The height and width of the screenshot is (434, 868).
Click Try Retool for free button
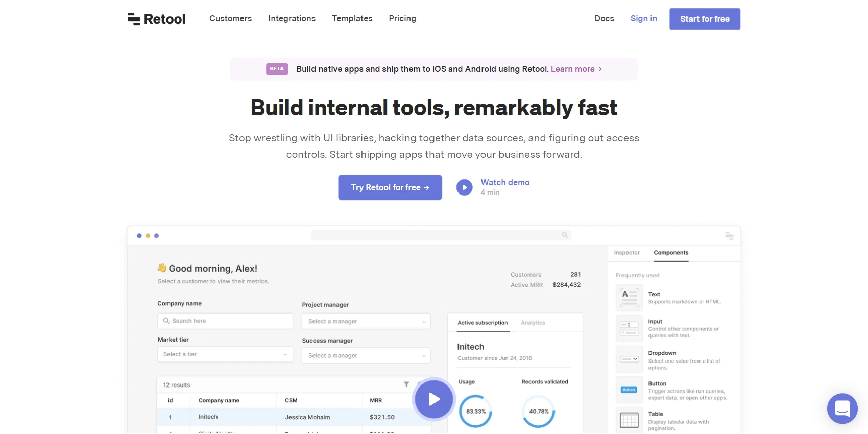click(x=390, y=187)
